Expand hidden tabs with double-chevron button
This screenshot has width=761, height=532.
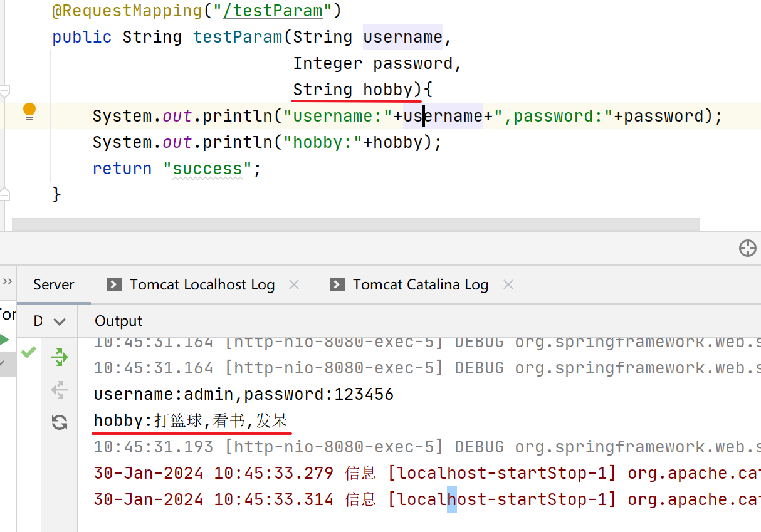(x=8, y=282)
